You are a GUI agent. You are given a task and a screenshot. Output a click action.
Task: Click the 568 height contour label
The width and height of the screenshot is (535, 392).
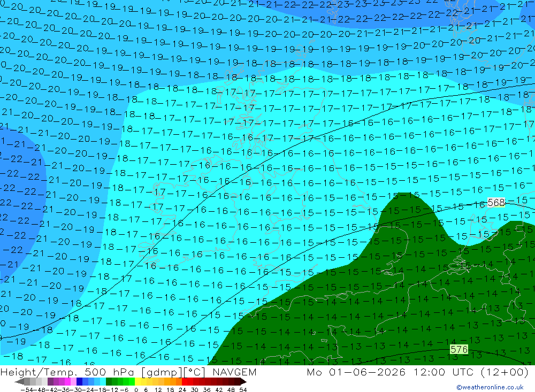pos(496,202)
